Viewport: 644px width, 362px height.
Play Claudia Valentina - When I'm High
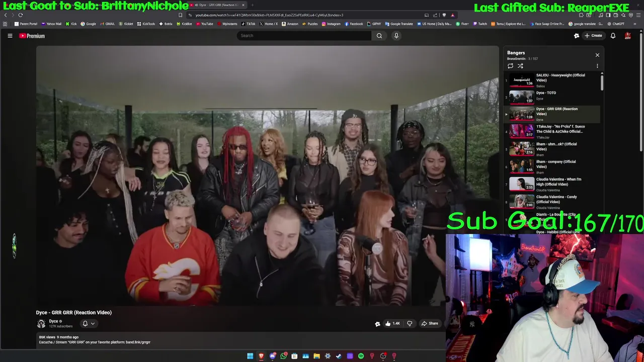tap(552, 184)
